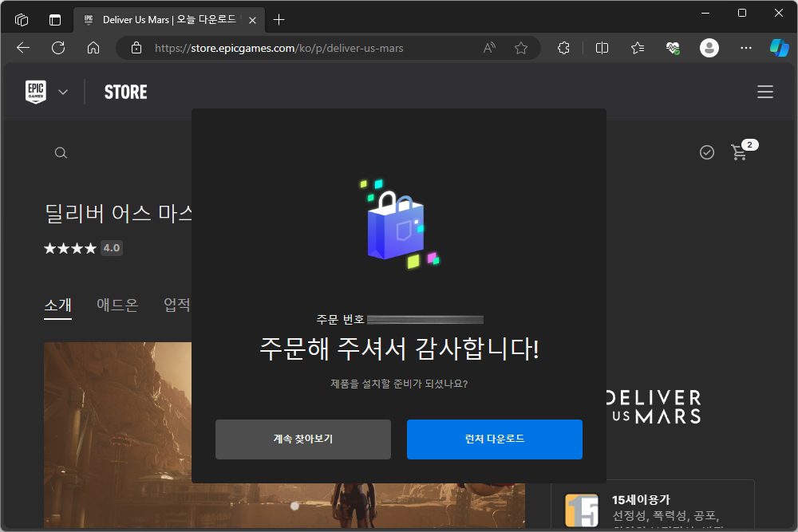Viewport: 798px width, 532px height.
Task: Open workspaces icon in title bar
Action: click(x=22, y=20)
